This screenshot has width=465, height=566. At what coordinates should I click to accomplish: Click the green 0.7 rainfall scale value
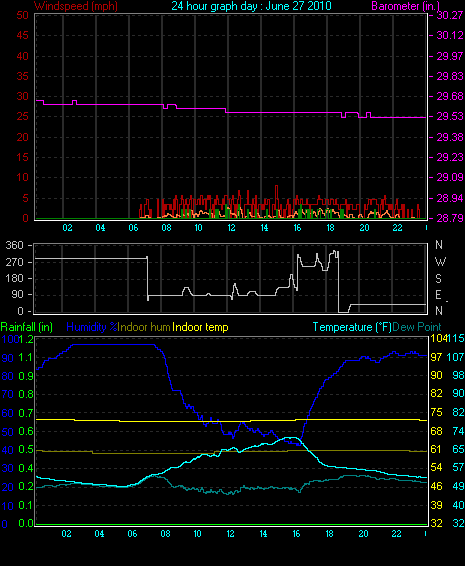(x=26, y=413)
